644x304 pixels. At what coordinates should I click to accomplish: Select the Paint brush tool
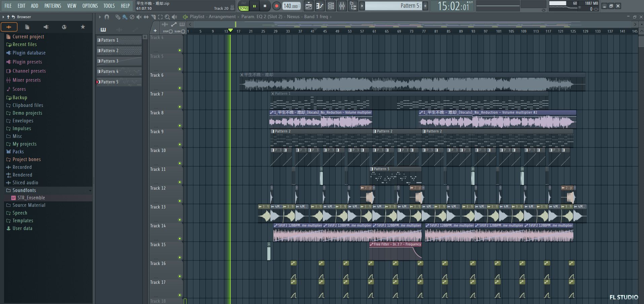click(125, 17)
